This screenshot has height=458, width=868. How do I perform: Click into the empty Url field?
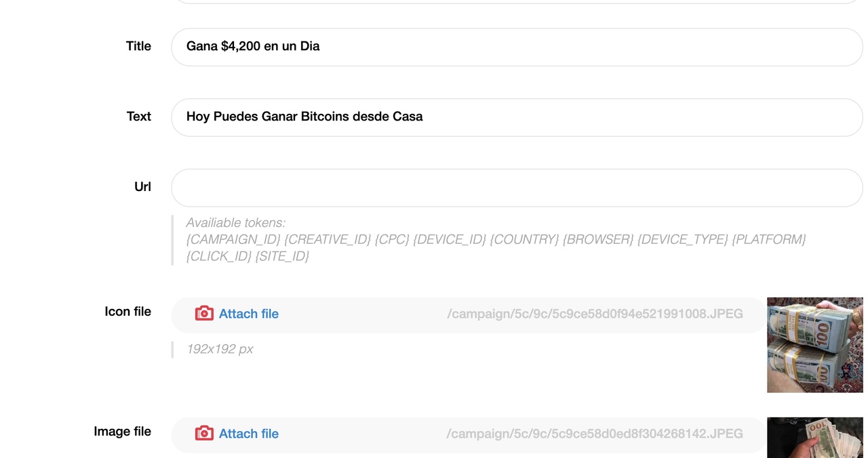coord(517,188)
